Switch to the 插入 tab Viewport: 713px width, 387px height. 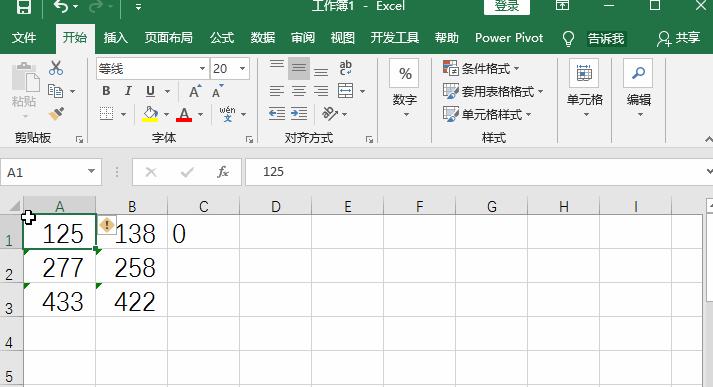[115, 38]
